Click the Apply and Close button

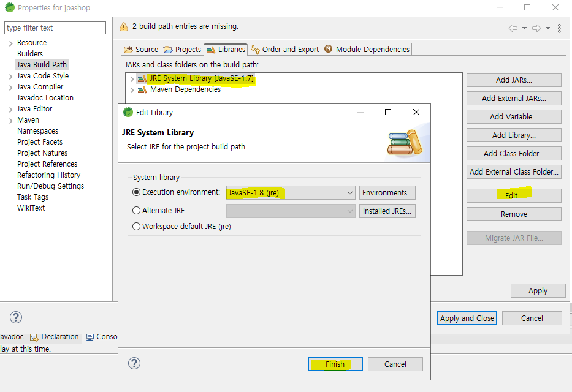[x=467, y=318]
